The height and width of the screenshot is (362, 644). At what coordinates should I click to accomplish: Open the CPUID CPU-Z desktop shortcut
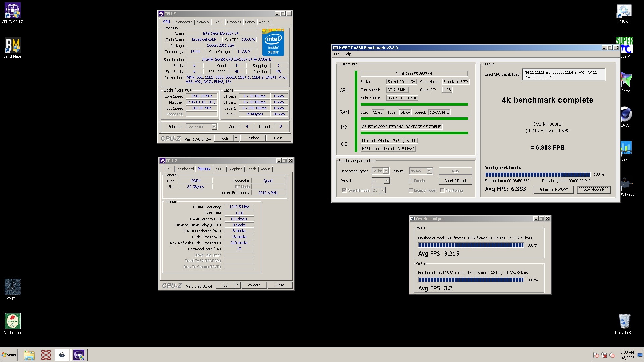[x=12, y=13]
